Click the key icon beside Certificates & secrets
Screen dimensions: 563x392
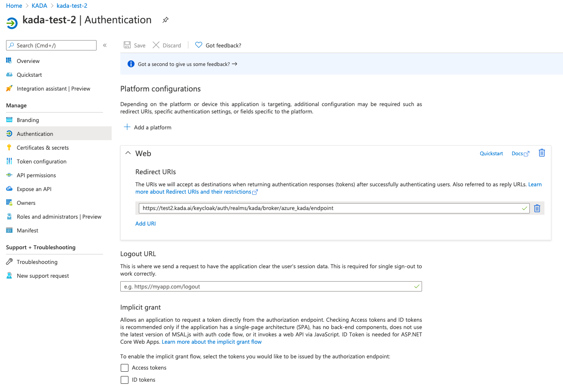click(9, 147)
